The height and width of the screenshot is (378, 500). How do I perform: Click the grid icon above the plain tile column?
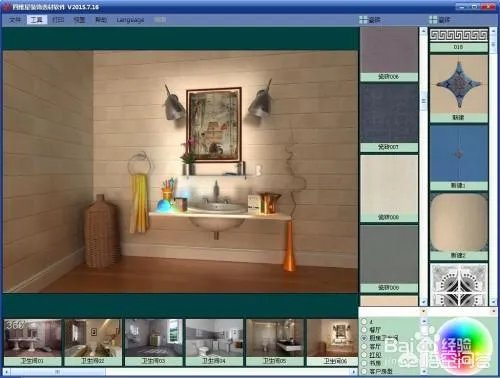click(x=363, y=20)
